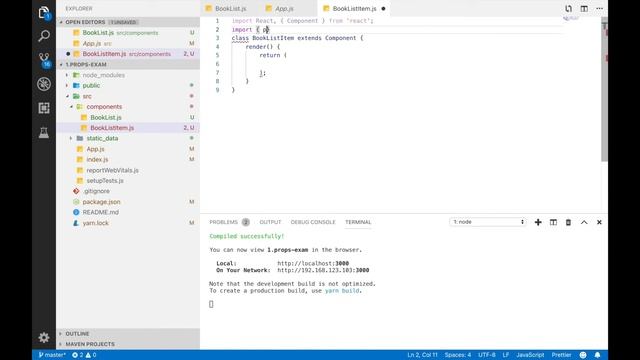Open the Output panel tab

click(x=270, y=222)
